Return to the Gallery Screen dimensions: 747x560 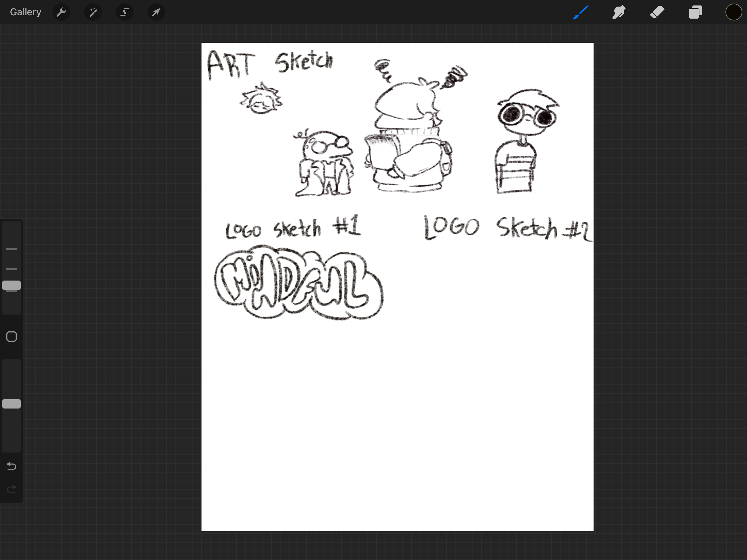point(25,12)
